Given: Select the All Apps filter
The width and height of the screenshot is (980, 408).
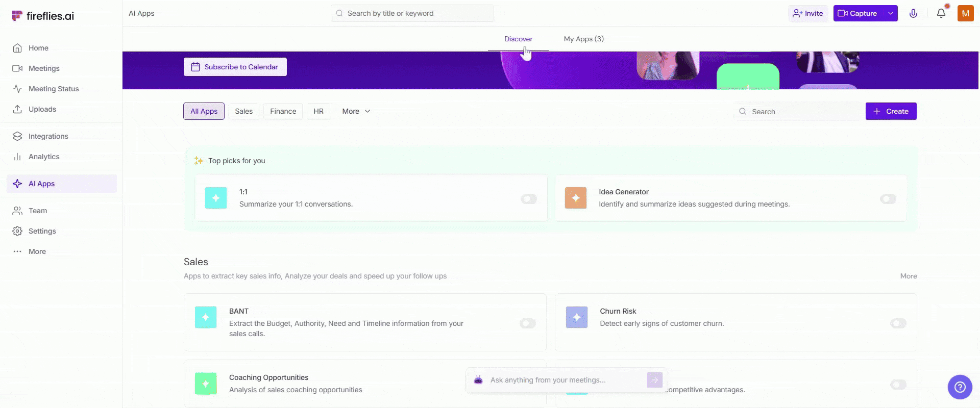Looking at the screenshot, I should 204,111.
